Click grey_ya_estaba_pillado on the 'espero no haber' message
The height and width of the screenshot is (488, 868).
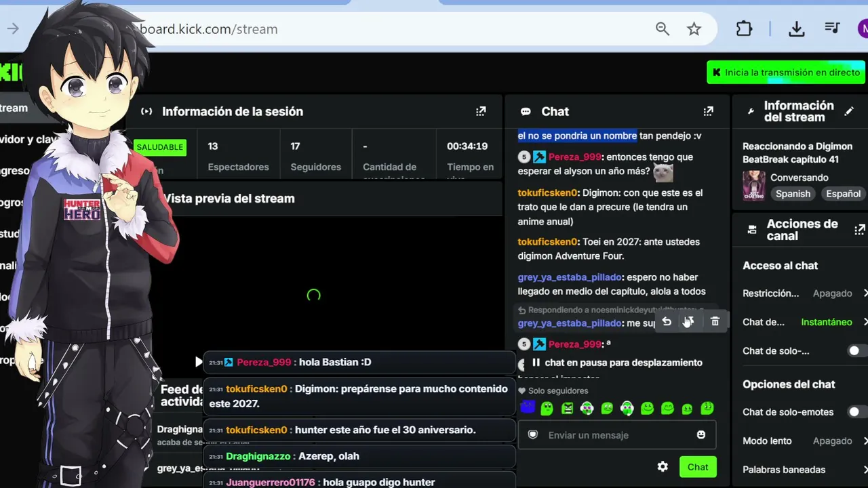point(570,277)
